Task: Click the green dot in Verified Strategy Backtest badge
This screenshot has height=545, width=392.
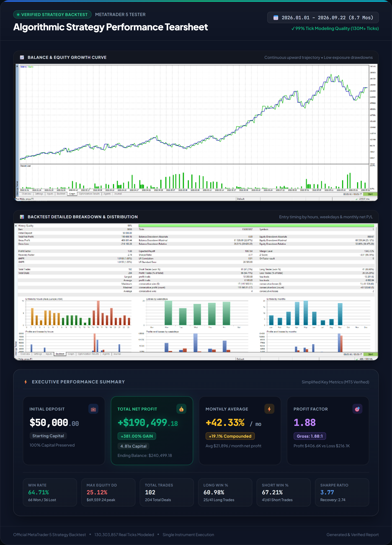Action: 18,15
